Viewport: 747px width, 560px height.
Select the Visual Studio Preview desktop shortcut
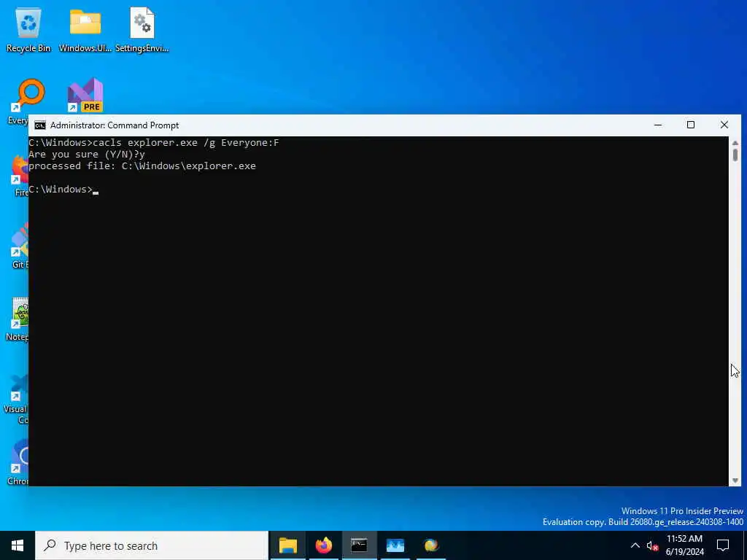coord(85,96)
